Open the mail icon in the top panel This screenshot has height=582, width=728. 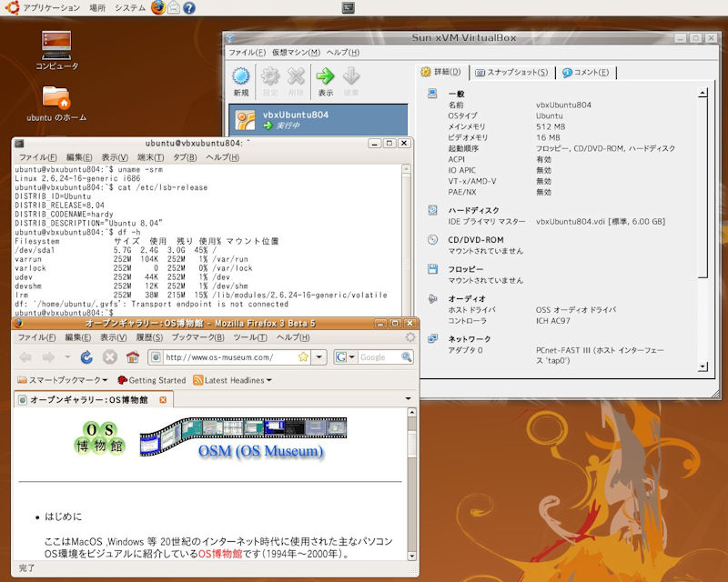(x=174, y=8)
